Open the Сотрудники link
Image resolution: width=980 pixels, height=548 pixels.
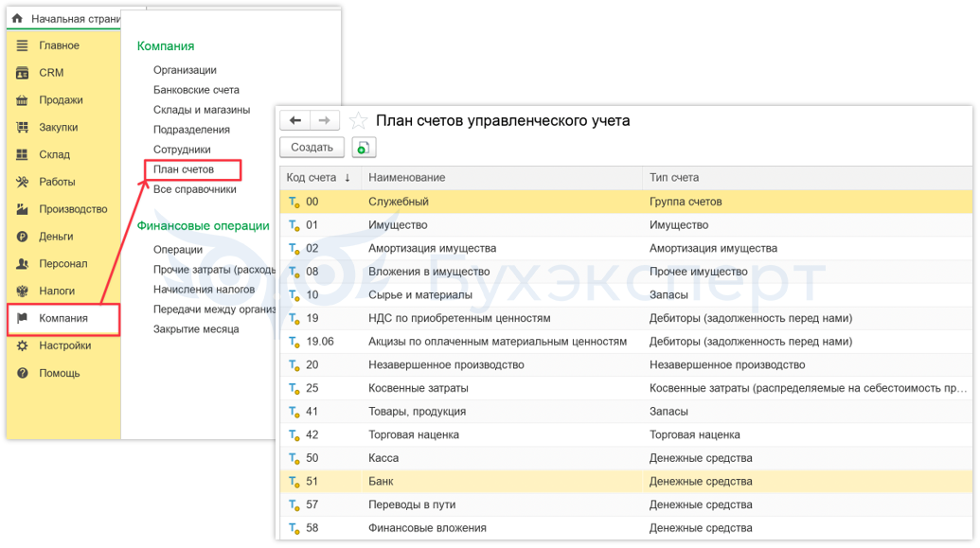[182, 150]
